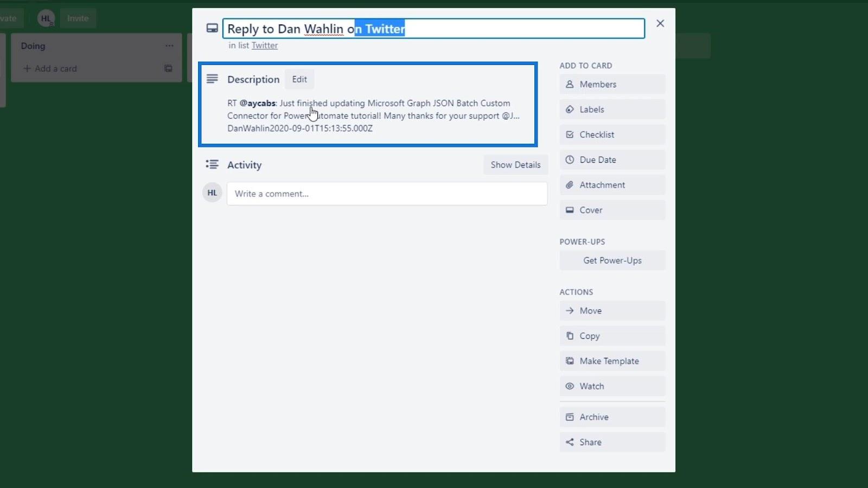Open Get Power-Ups
The image size is (868, 488).
(x=612, y=260)
